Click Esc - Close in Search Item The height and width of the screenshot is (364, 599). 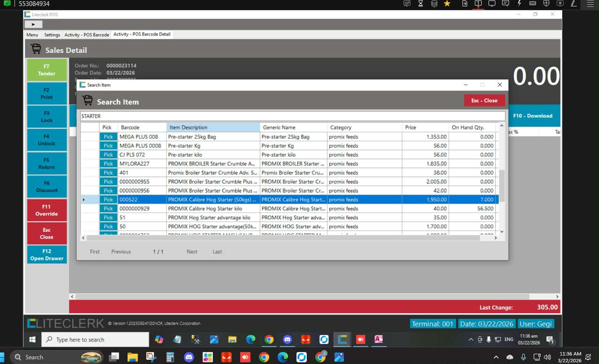click(x=484, y=101)
